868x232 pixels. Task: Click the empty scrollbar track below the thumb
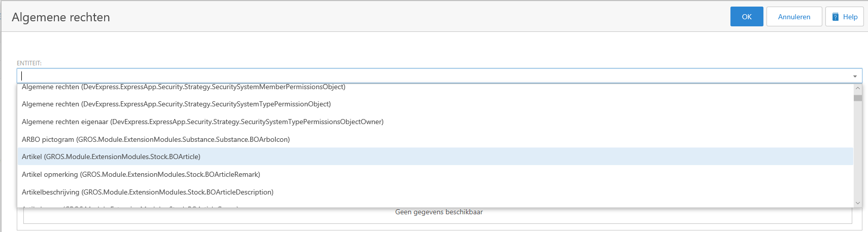[x=857, y=152]
